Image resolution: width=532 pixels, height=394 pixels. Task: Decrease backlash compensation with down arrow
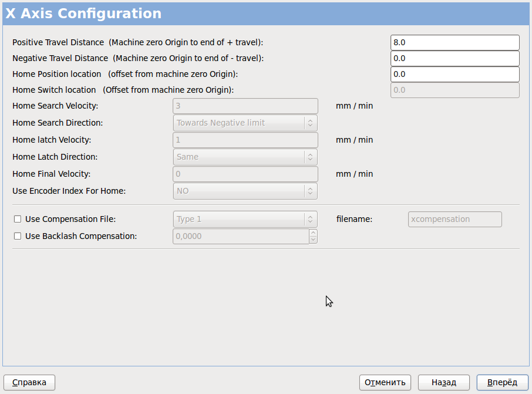click(x=313, y=240)
